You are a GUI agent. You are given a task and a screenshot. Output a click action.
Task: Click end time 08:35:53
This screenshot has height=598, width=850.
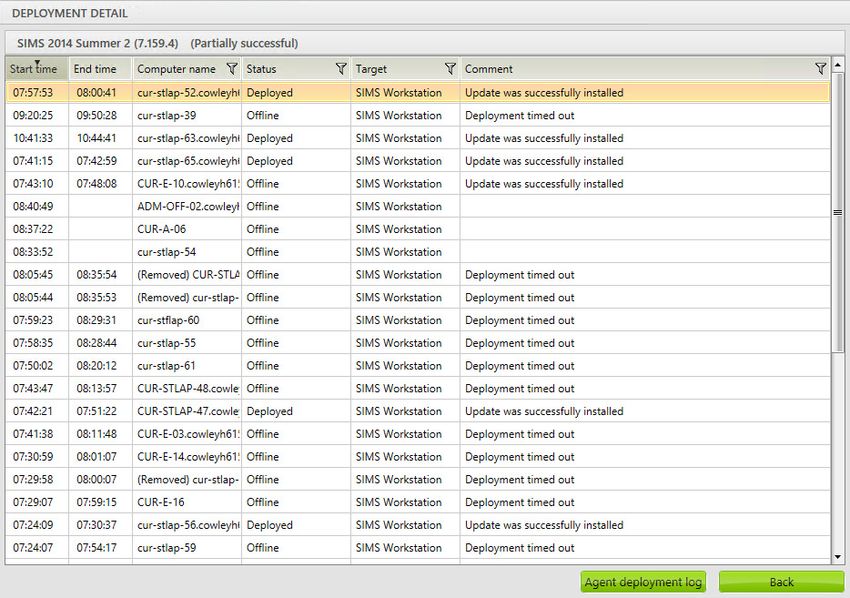(96, 298)
